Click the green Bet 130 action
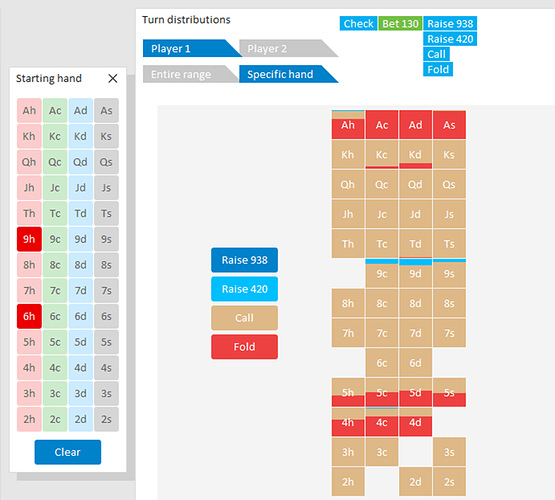Image resolution: width=555 pixels, height=500 pixels. tap(400, 23)
